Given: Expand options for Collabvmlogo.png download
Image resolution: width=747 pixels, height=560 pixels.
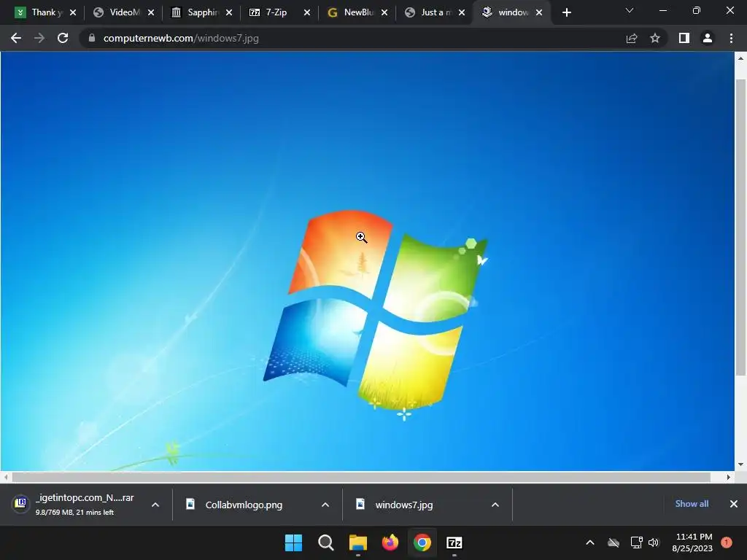Looking at the screenshot, I should 325,505.
